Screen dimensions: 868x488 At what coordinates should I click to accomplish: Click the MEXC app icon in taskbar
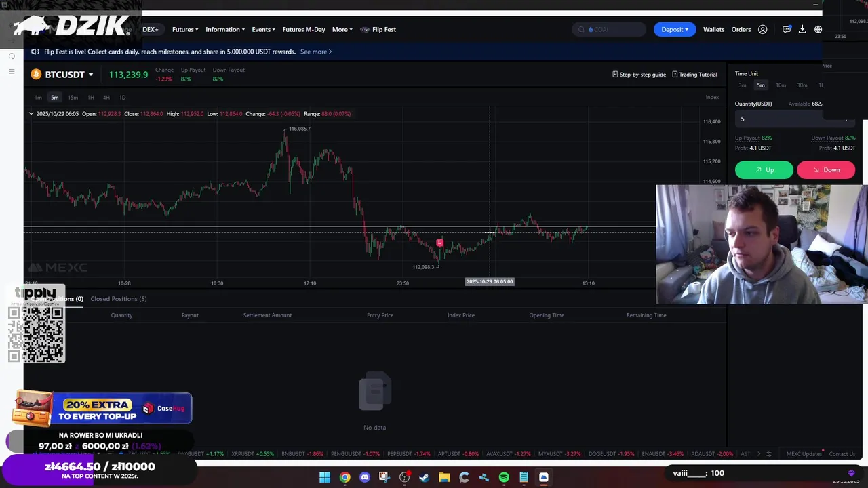(x=544, y=477)
